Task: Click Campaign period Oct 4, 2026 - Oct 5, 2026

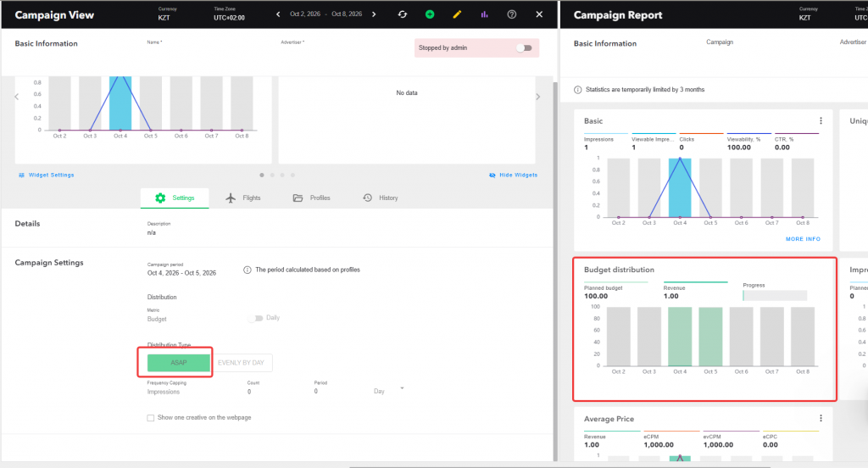Action: click(181, 273)
